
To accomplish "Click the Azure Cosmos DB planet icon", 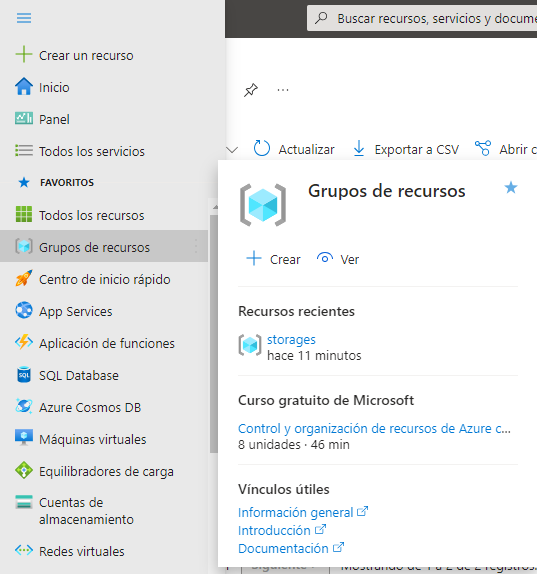I will tap(24, 406).
